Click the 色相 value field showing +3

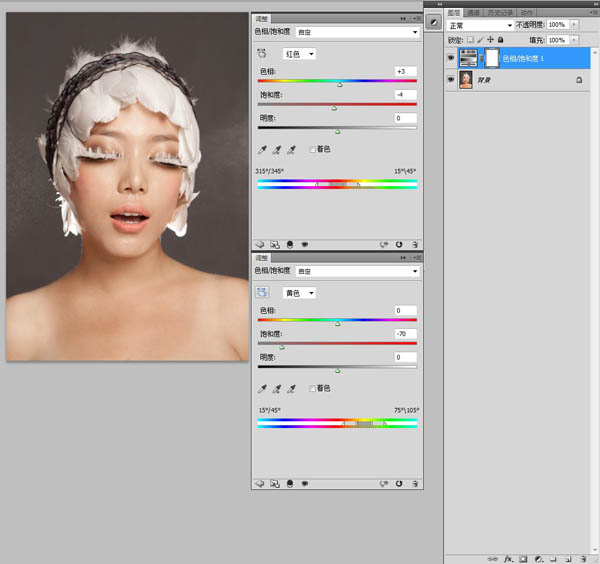tap(404, 72)
